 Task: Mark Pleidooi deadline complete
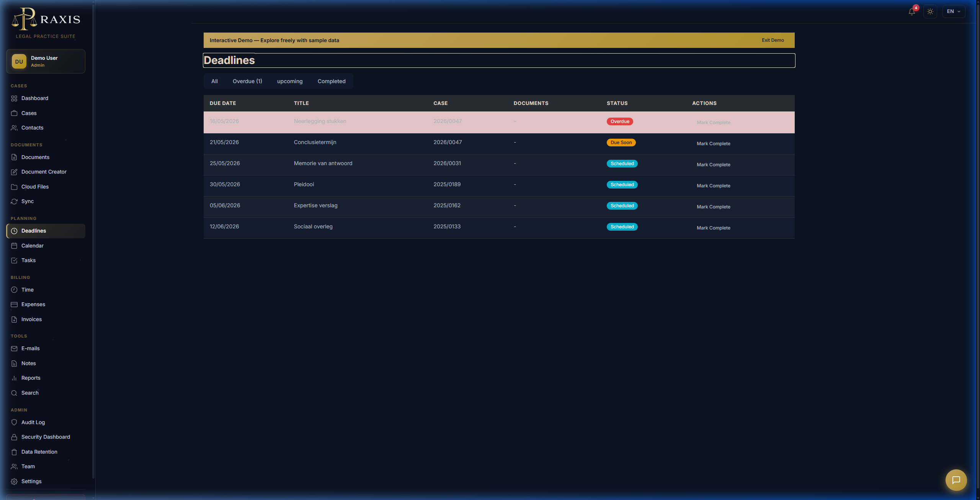(713, 186)
